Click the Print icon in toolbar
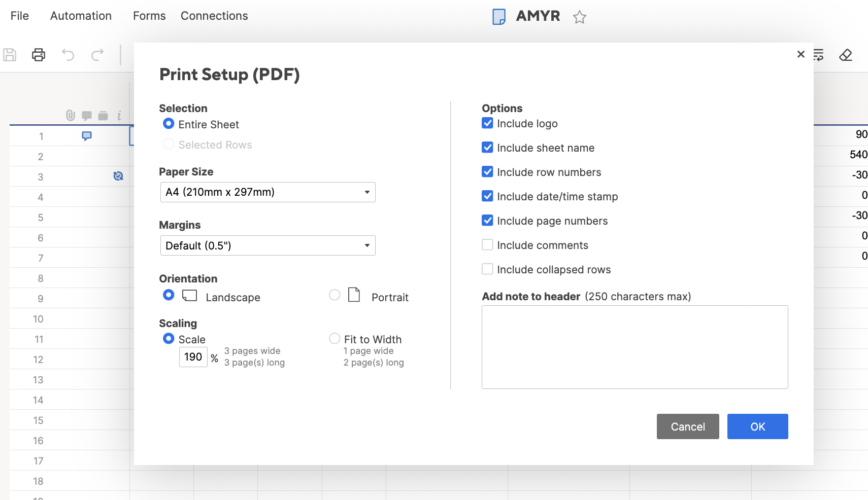The height and width of the screenshot is (500, 868). click(39, 55)
